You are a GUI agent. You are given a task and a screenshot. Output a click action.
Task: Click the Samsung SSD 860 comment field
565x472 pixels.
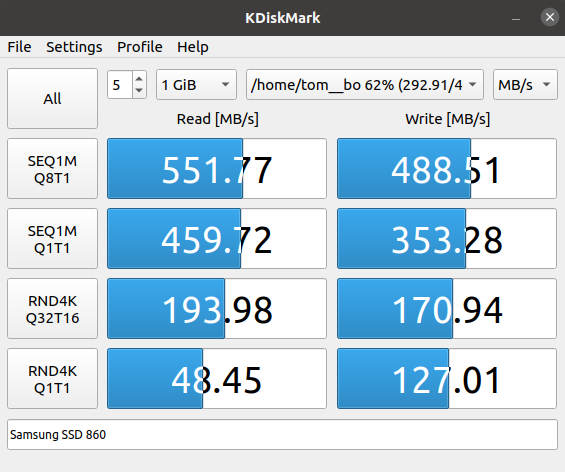(282, 435)
